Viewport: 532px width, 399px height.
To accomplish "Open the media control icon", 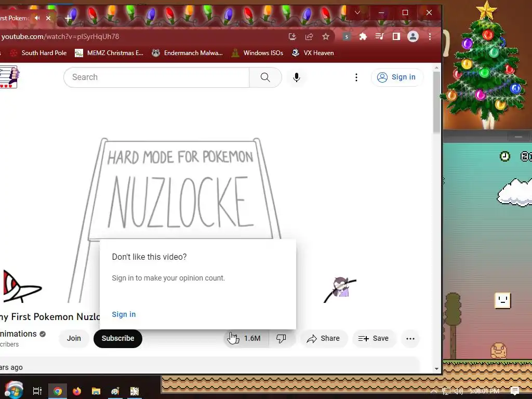I will [x=379, y=37].
